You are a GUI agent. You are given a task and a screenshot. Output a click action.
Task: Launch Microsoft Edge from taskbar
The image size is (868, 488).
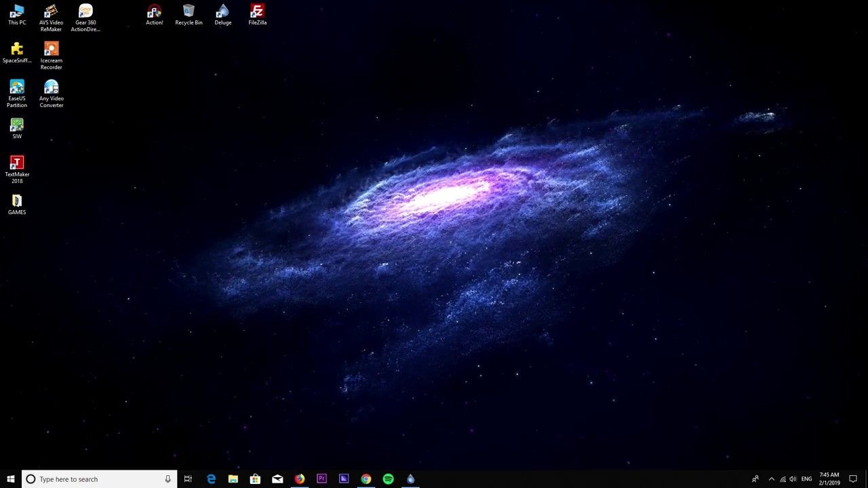(x=211, y=479)
